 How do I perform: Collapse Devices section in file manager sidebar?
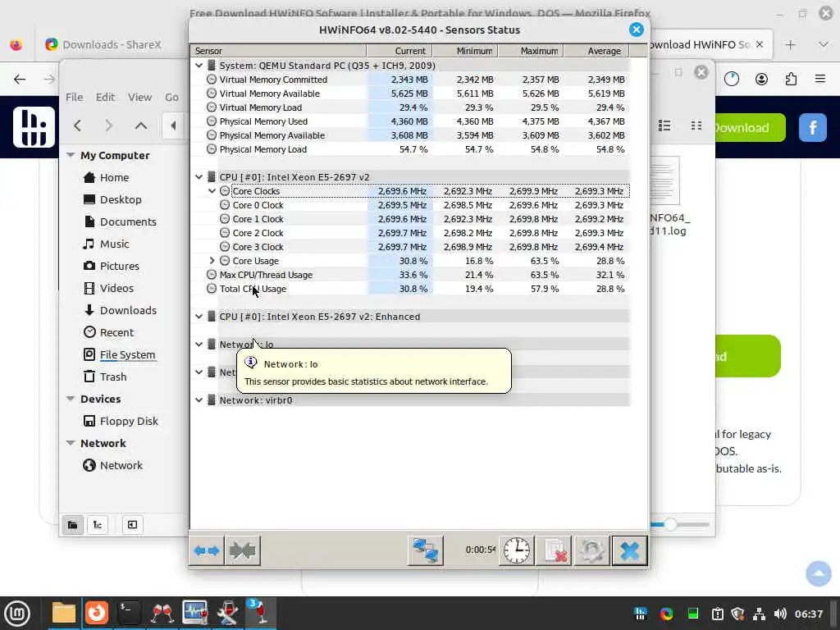pos(71,399)
